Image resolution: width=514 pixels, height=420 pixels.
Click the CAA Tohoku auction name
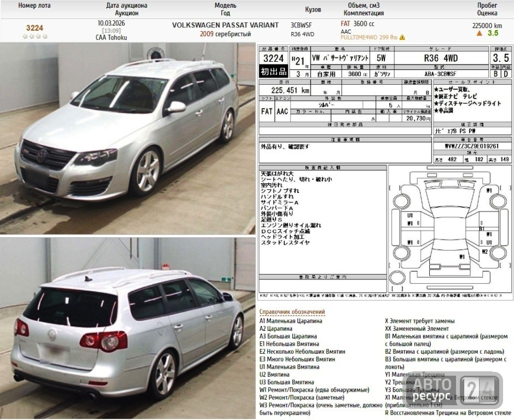[x=111, y=37]
